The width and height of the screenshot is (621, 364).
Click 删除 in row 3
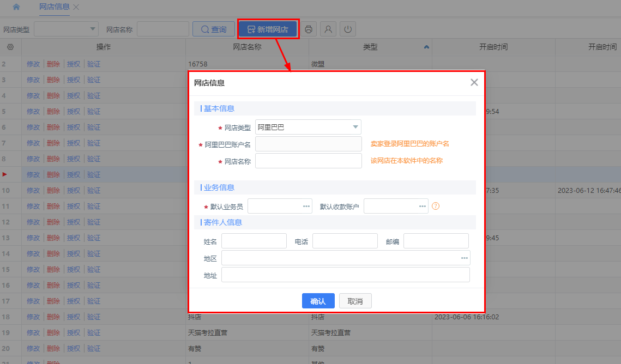[53, 80]
